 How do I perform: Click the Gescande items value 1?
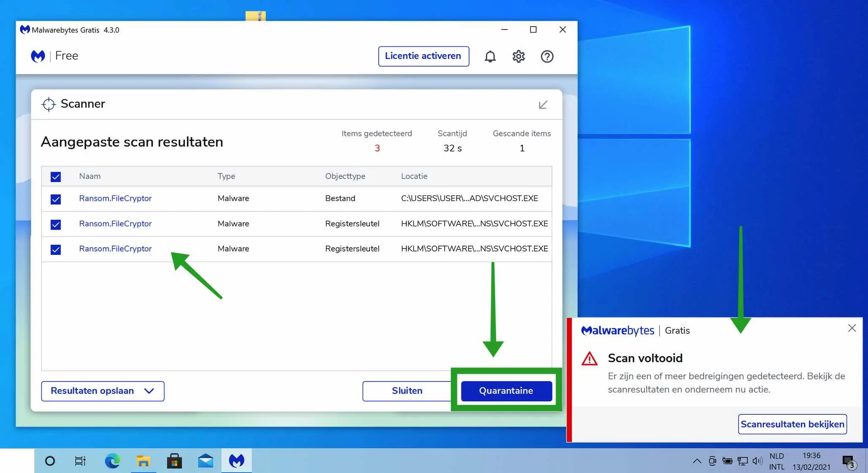click(x=522, y=148)
